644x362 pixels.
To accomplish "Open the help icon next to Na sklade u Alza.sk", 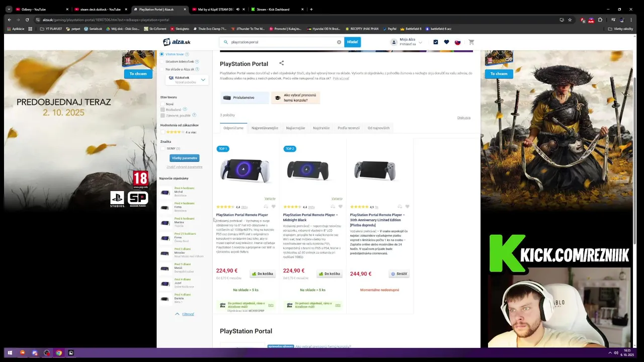I will 197,69.
